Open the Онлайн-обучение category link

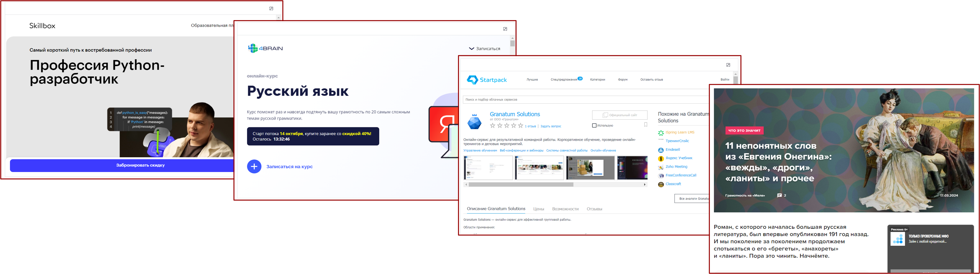pyautogui.click(x=603, y=151)
